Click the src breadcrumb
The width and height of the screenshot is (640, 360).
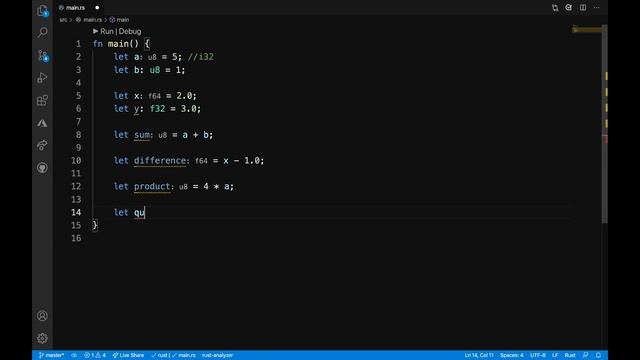point(63,20)
